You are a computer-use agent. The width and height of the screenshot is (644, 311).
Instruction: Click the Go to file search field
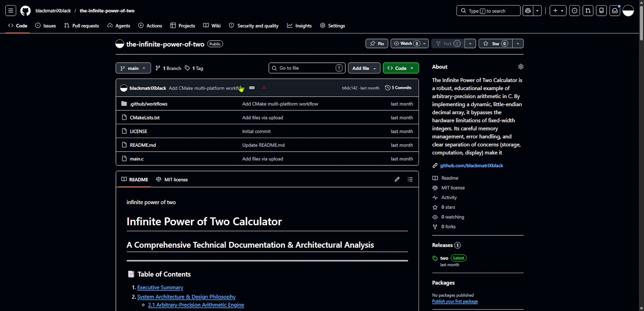307,68
